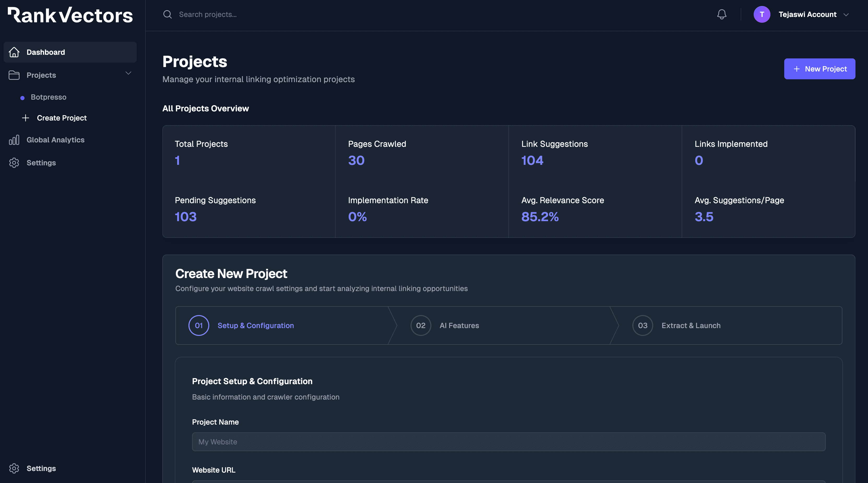Open Settings from the bottom sidebar entry
Screen dimensions: 868x483
click(41, 468)
